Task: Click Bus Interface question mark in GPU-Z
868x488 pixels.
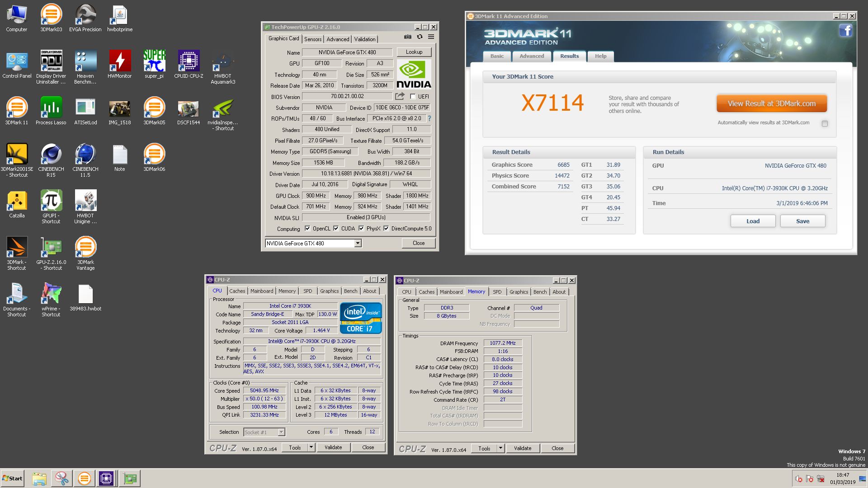Action: pyautogui.click(x=429, y=118)
